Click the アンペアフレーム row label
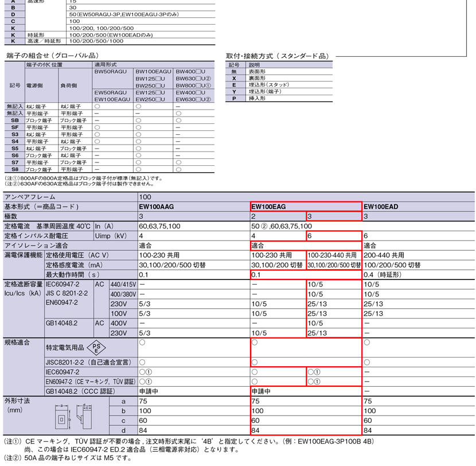The image size is (476, 466). [x=30, y=197]
